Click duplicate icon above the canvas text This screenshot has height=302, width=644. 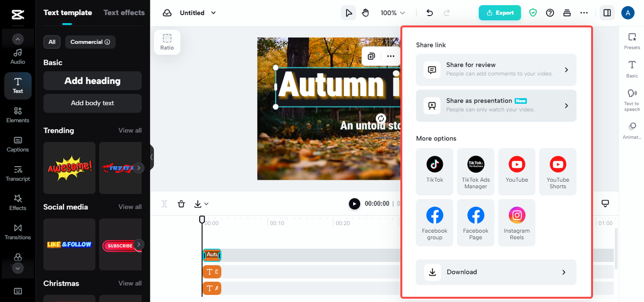click(371, 56)
